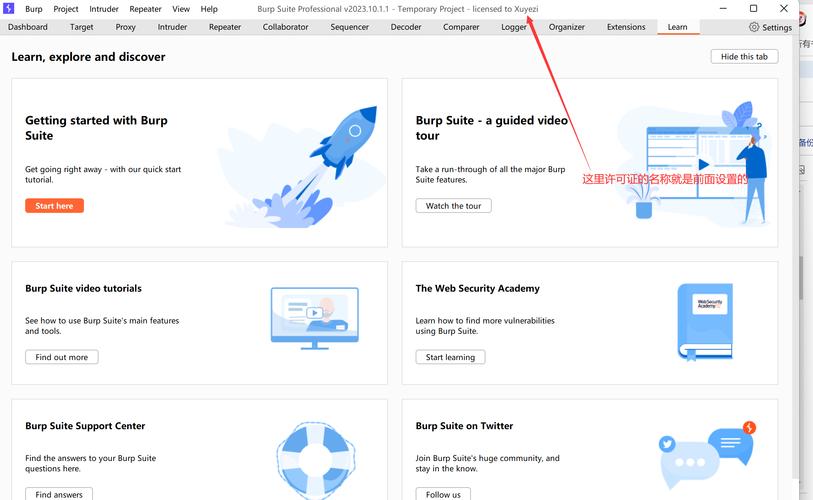The height and width of the screenshot is (500, 813).
Task: Play the guided video tour illustration
Action: coord(704,164)
